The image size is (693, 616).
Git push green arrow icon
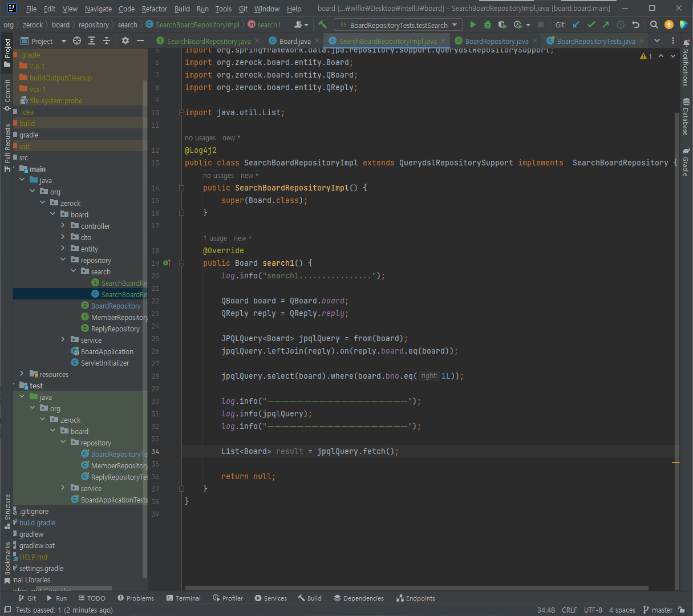[606, 25]
